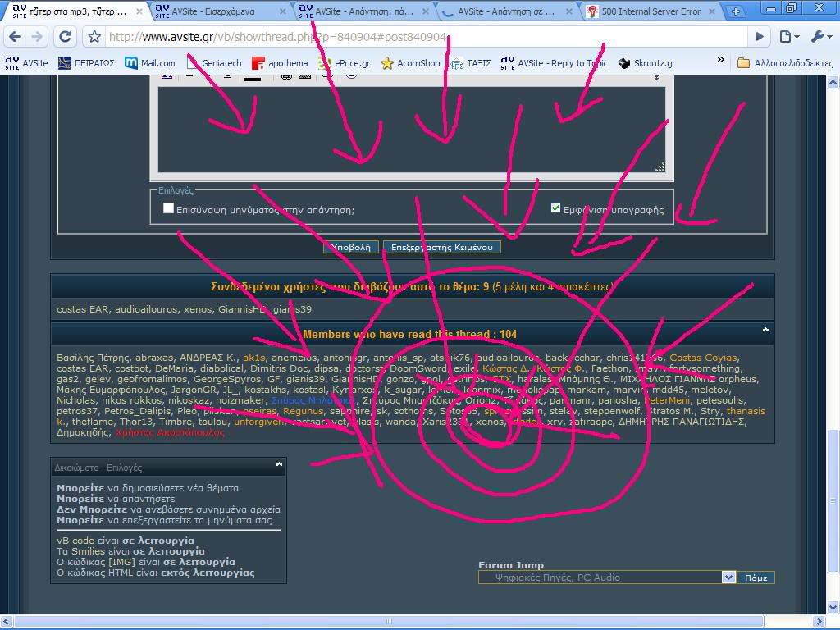Open the Άλλοι σελιδοδείκτες bookmarks folder

click(x=785, y=63)
